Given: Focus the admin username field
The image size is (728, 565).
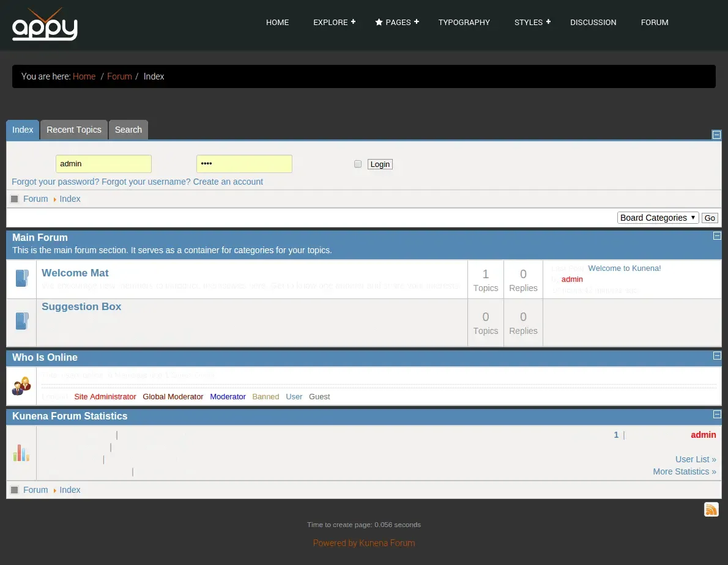Looking at the screenshot, I should pos(103,164).
